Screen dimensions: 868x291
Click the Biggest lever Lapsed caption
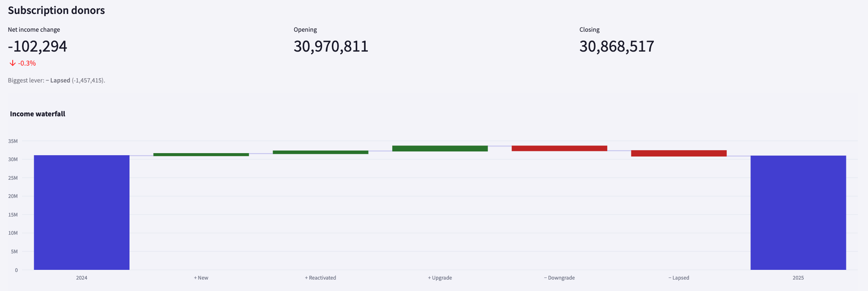click(56, 80)
